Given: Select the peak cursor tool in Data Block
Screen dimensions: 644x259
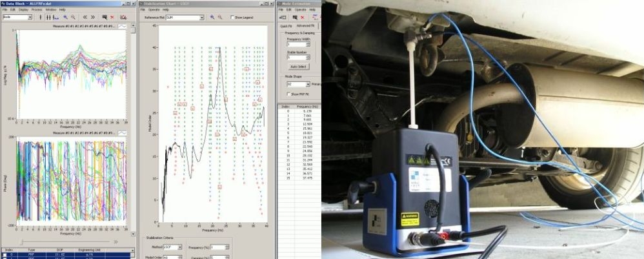Looking at the screenshot, I should [55, 17].
